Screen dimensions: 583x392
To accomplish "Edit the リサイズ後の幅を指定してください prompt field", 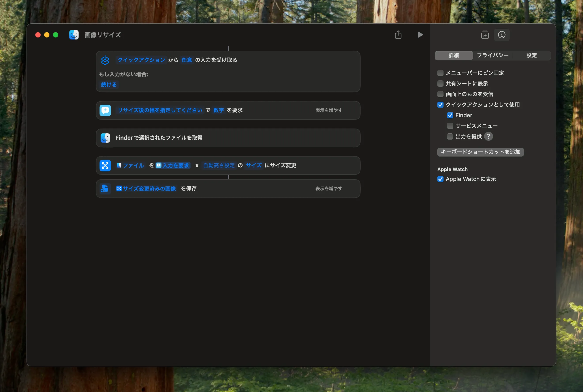I will point(160,110).
